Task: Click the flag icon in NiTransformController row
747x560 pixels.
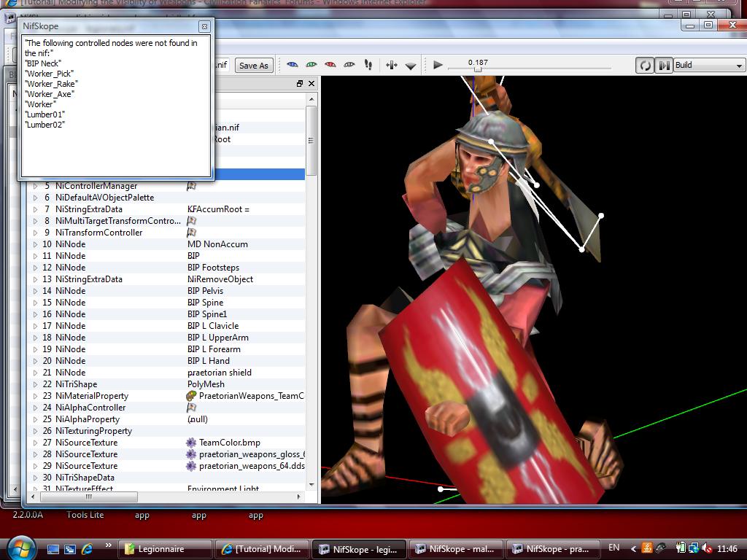Action: (191, 233)
